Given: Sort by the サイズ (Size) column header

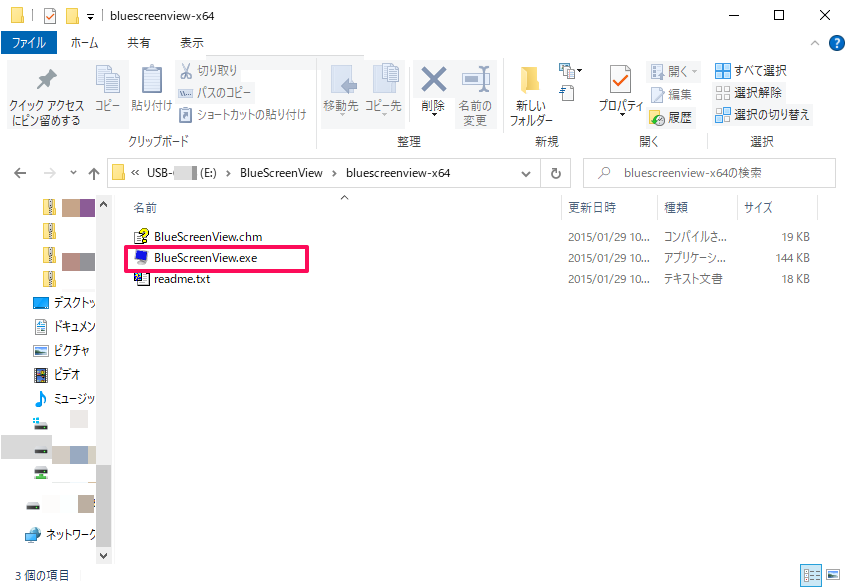Looking at the screenshot, I should point(758,208).
